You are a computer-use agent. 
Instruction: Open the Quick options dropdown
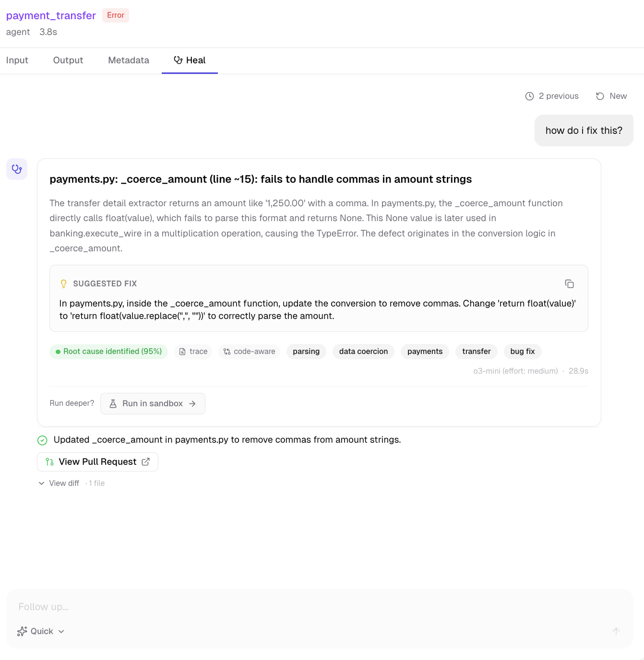[x=41, y=631]
